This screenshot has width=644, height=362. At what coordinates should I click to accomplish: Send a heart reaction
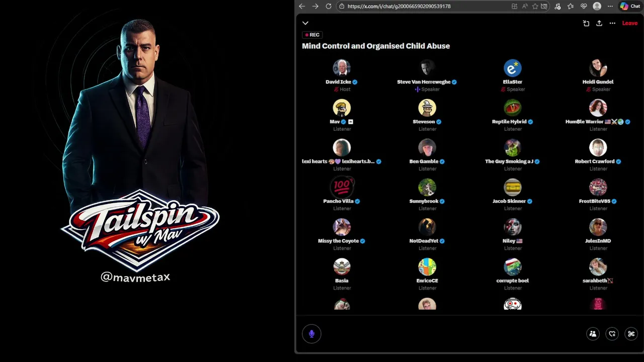pos(612,334)
